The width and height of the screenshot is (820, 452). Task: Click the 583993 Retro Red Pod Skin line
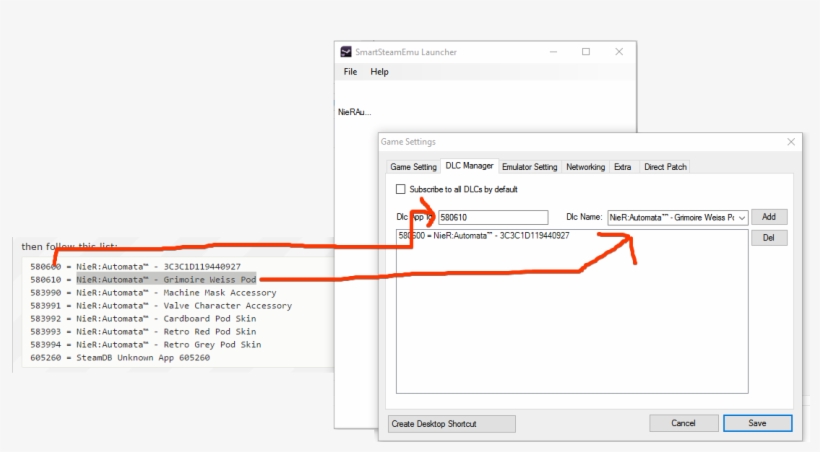(143, 332)
